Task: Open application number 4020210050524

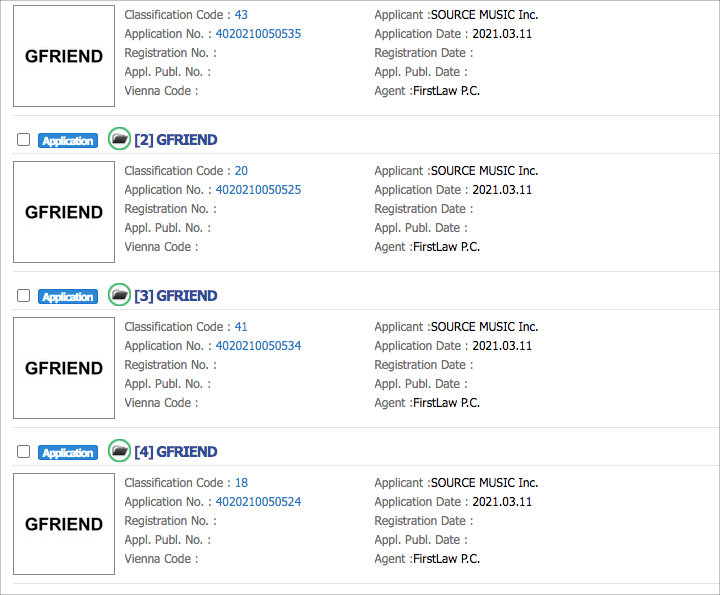Action: pos(259,502)
